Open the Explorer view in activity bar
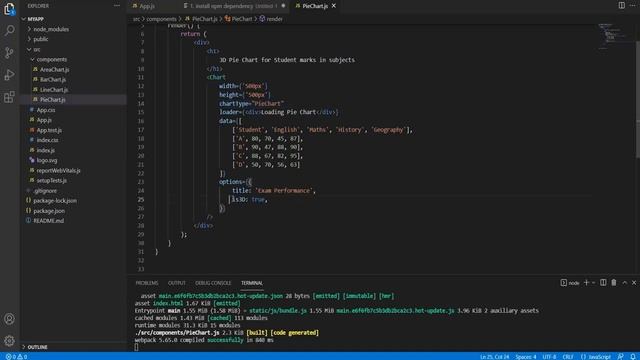 click(9, 8)
